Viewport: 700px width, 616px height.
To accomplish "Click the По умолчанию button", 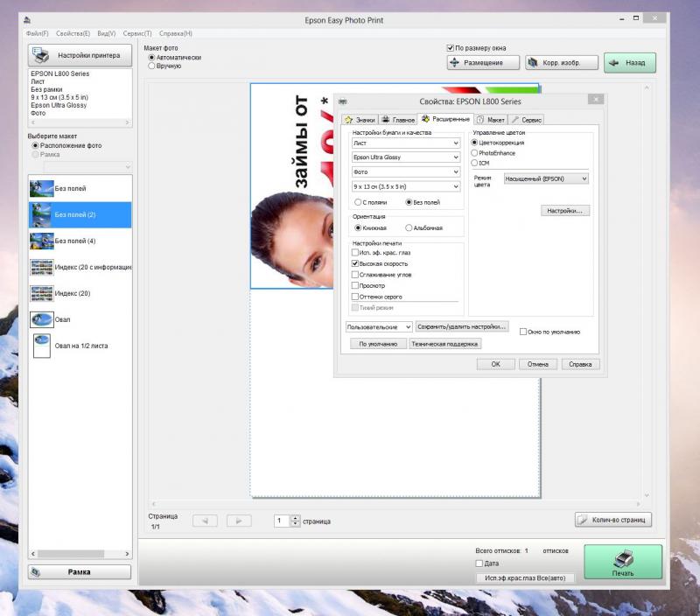I will (378, 344).
